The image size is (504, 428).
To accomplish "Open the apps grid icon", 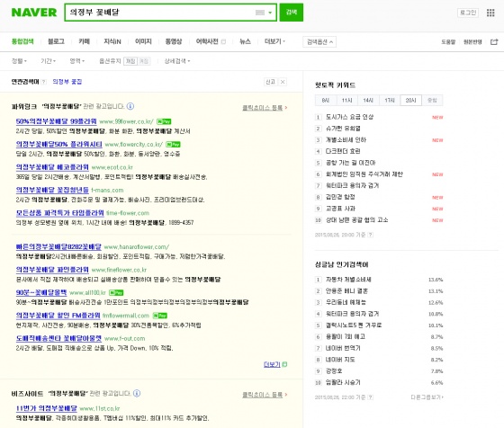I will 490,13.
